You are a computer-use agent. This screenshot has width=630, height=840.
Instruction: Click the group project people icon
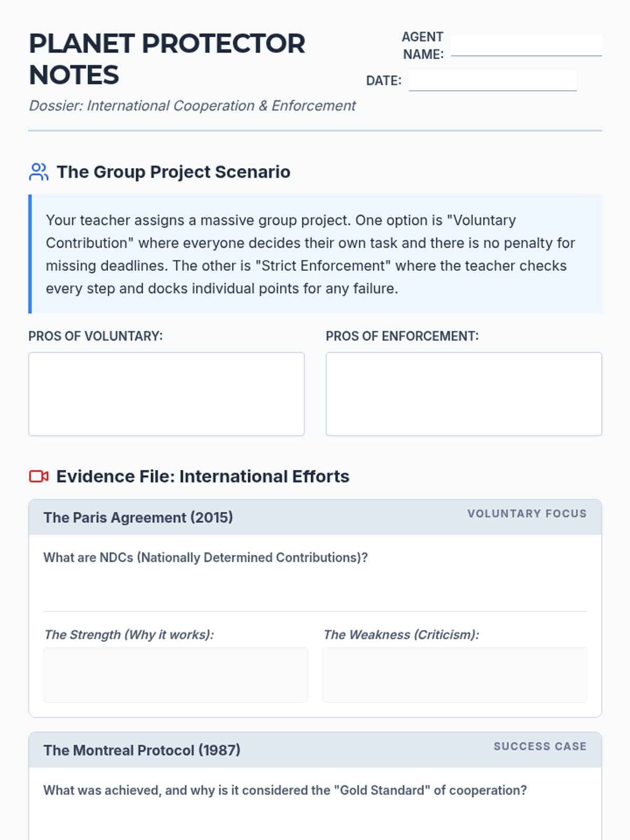pos(38,172)
